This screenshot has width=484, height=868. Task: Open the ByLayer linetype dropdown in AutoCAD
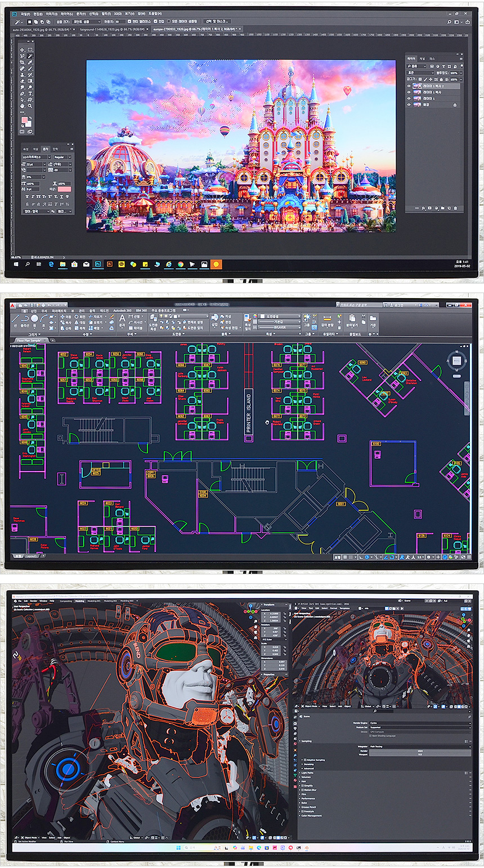(280, 327)
